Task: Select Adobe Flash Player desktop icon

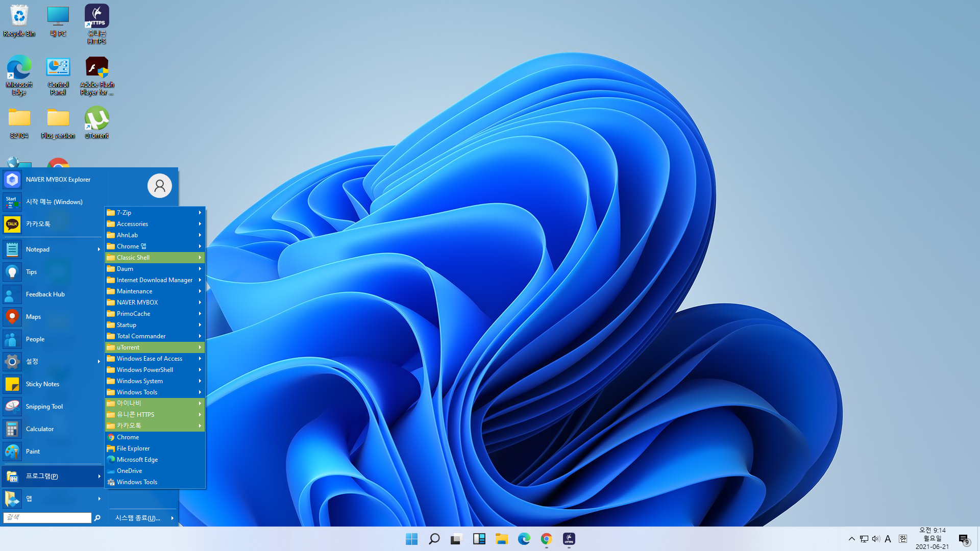Action: click(x=96, y=76)
